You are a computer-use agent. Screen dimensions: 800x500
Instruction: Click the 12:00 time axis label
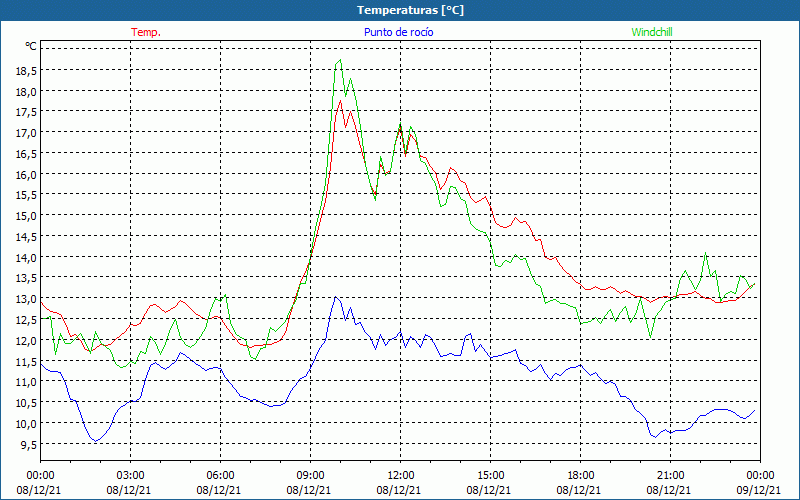401,476
